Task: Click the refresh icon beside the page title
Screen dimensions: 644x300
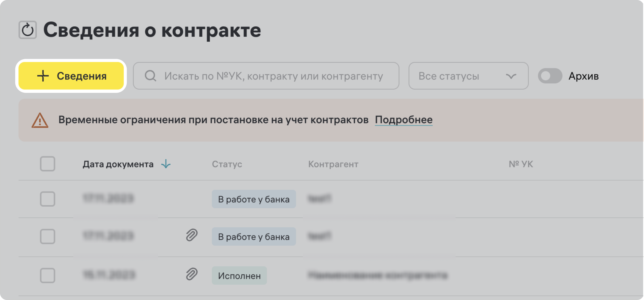Action: click(x=27, y=30)
